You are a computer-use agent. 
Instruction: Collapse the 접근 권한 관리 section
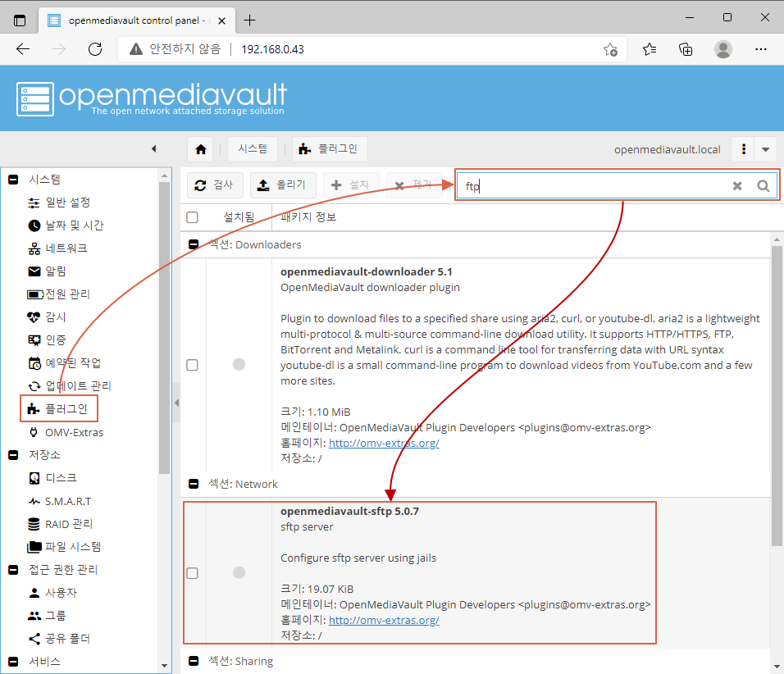[x=13, y=570]
